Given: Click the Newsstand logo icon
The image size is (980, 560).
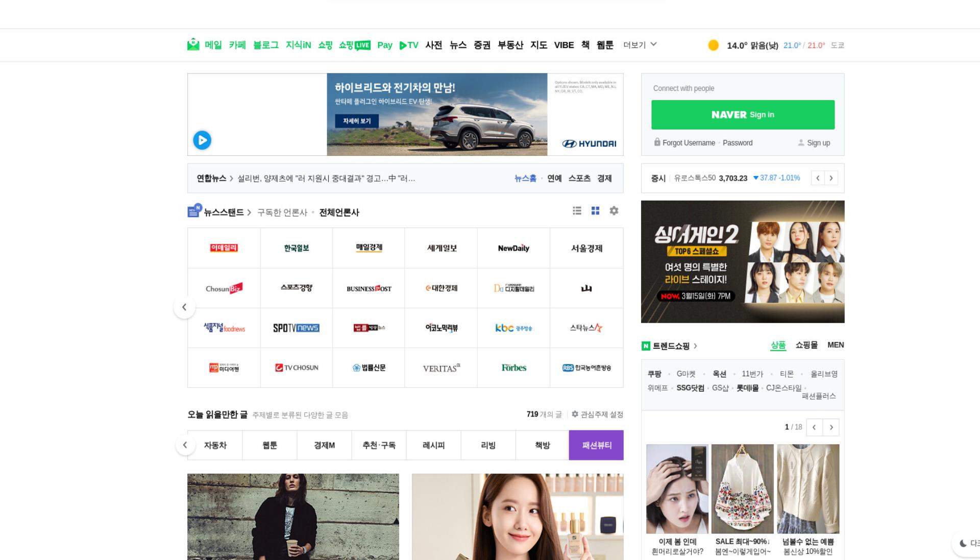Looking at the screenshot, I should (194, 211).
